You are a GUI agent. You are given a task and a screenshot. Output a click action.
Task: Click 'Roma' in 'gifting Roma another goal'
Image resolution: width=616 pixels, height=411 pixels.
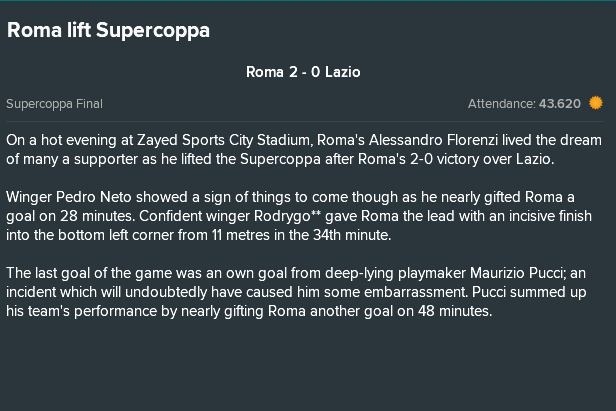click(287, 311)
